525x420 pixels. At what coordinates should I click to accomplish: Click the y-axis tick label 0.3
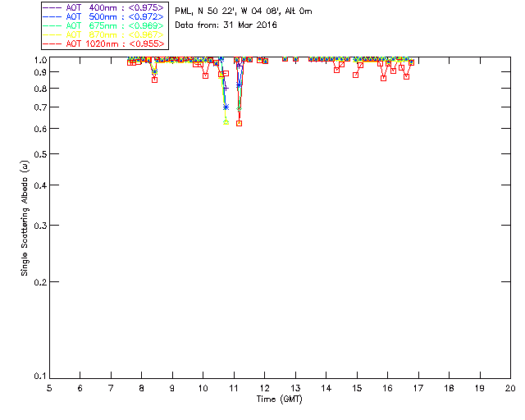coord(40,226)
